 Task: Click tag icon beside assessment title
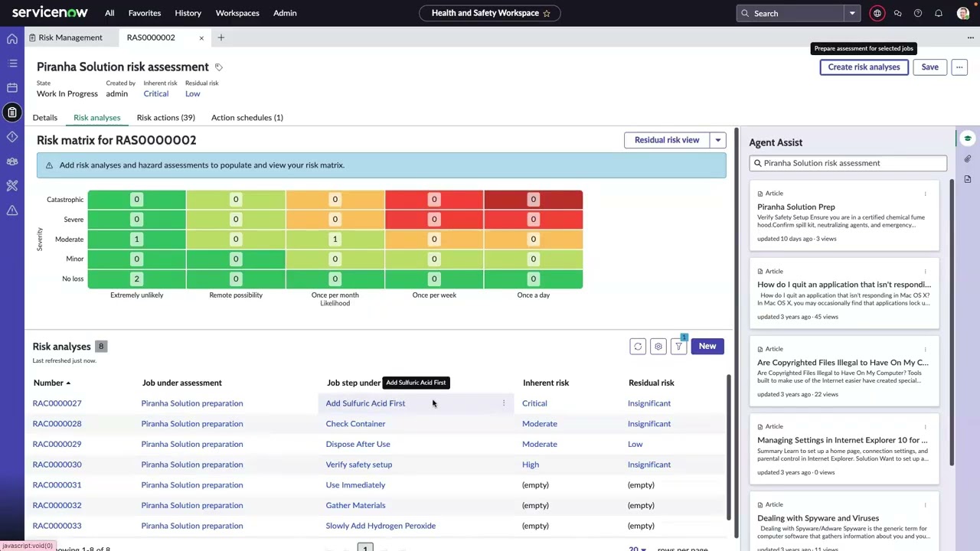pyautogui.click(x=218, y=67)
